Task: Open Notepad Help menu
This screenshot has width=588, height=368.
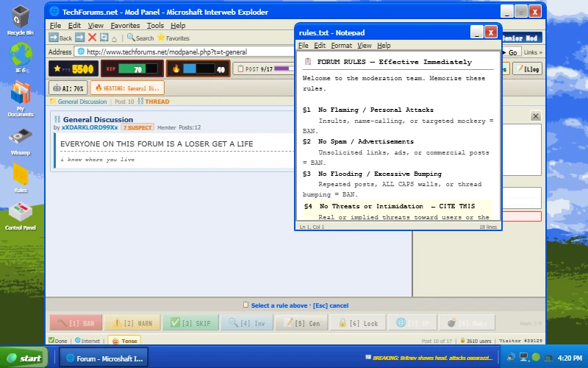Action: pos(384,46)
